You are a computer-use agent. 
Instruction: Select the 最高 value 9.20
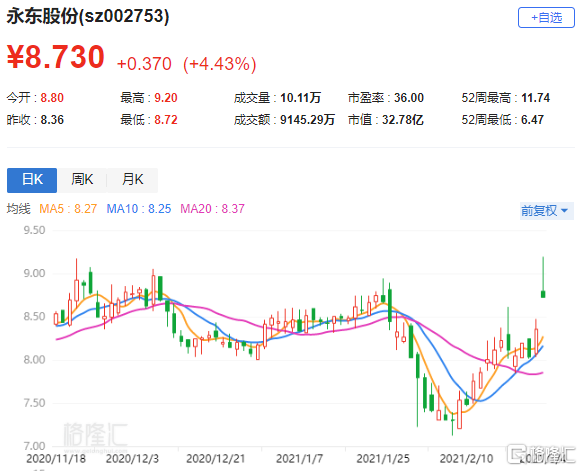click(x=166, y=98)
